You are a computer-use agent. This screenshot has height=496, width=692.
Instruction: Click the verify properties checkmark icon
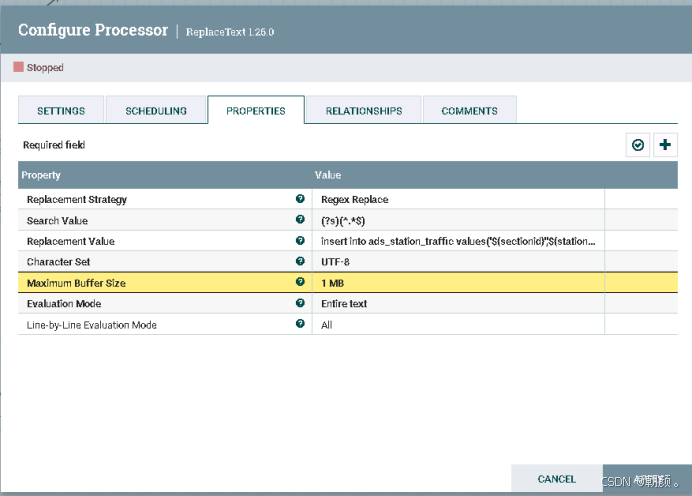click(638, 145)
